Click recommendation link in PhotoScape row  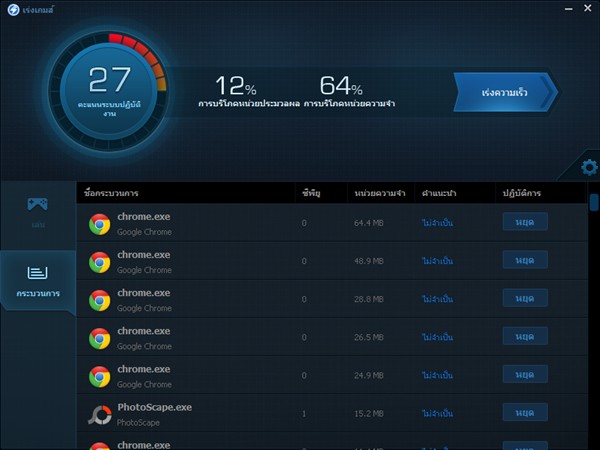coord(437,413)
